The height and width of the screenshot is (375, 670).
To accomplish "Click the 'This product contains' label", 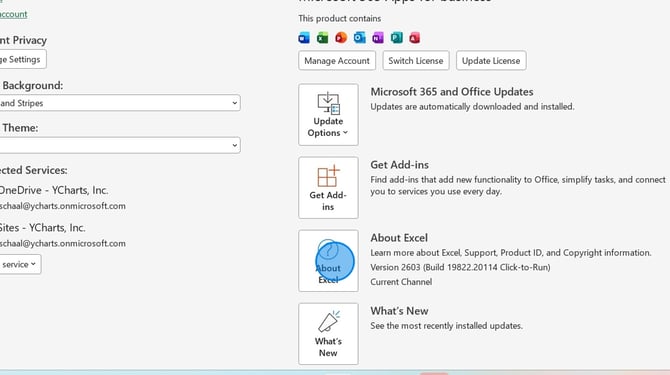I will 340,19.
